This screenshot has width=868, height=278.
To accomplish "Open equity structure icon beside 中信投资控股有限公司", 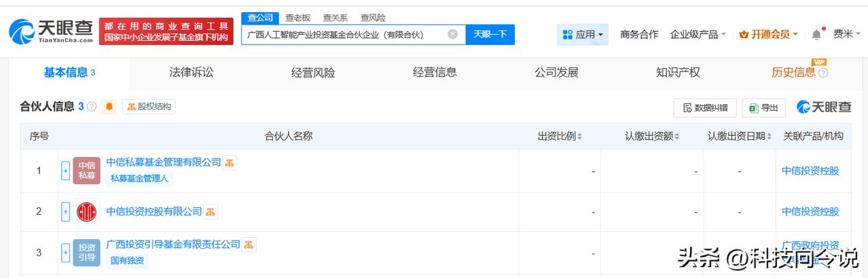I will pos(211,212).
